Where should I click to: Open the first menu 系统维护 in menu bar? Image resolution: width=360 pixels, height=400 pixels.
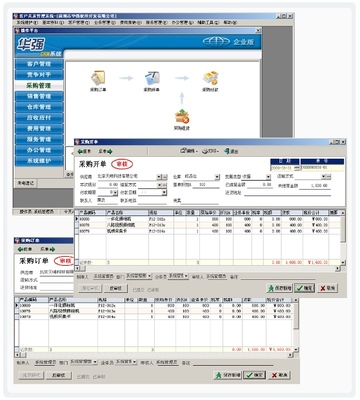click(27, 23)
